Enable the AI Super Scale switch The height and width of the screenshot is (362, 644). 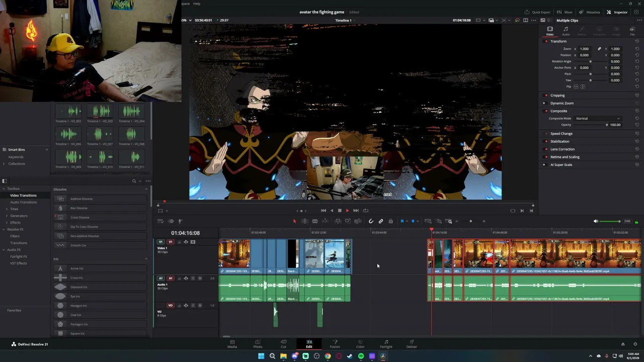[544, 165]
